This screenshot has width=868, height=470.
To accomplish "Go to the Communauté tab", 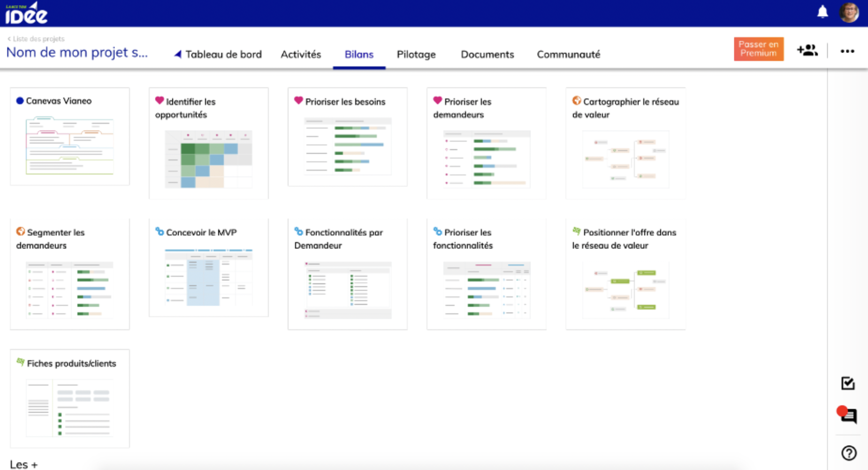I will point(568,54).
